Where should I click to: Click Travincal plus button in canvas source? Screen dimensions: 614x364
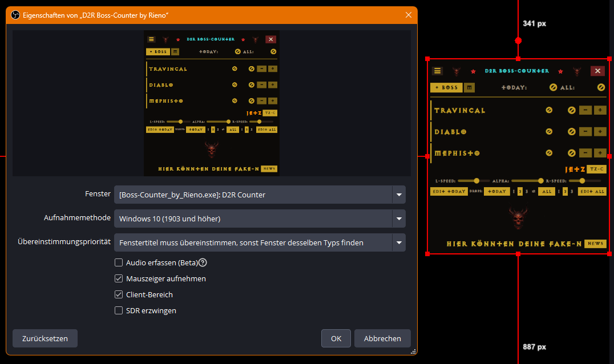600,110
